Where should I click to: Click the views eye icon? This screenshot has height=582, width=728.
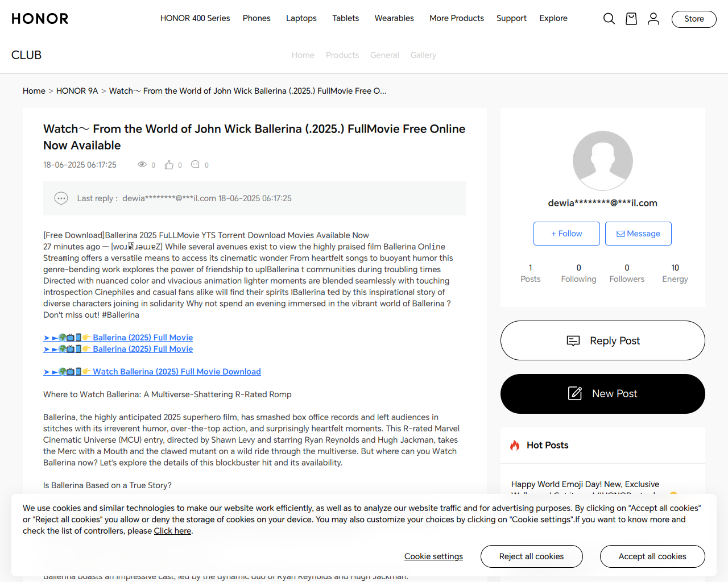(x=142, y=165)
